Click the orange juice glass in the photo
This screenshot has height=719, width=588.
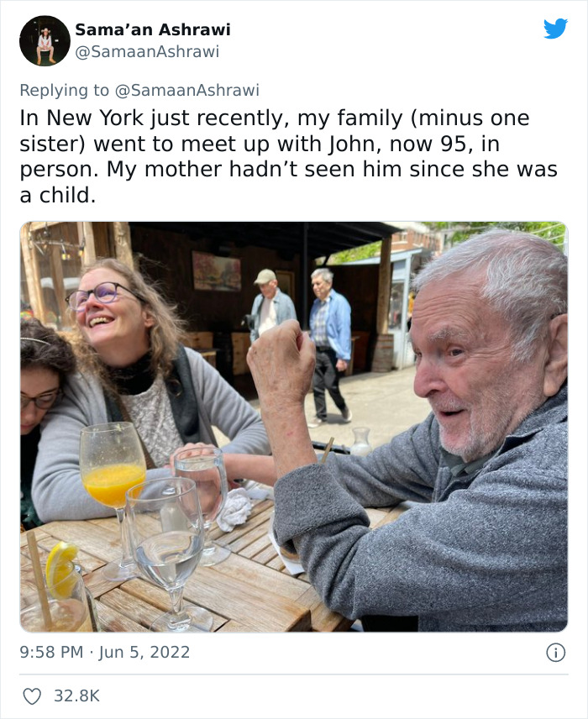112,483
